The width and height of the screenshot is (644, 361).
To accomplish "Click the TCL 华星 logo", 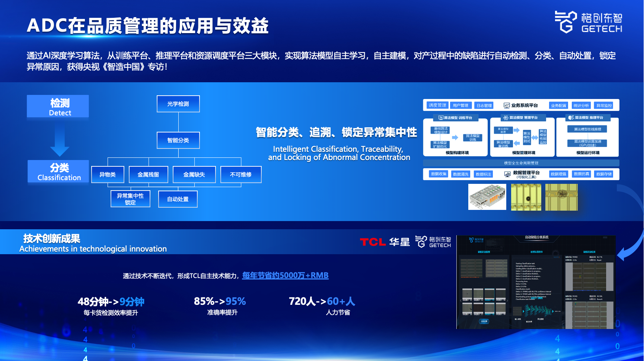I will 385,242.
